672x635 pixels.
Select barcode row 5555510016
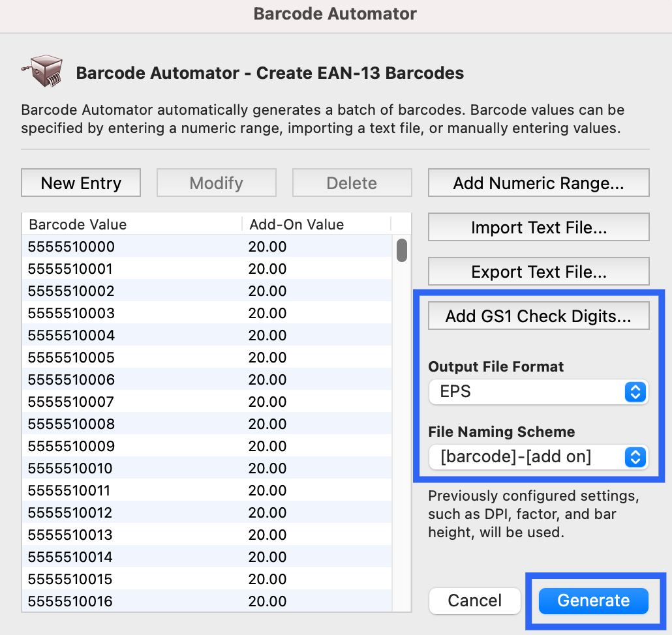[207, 601]
